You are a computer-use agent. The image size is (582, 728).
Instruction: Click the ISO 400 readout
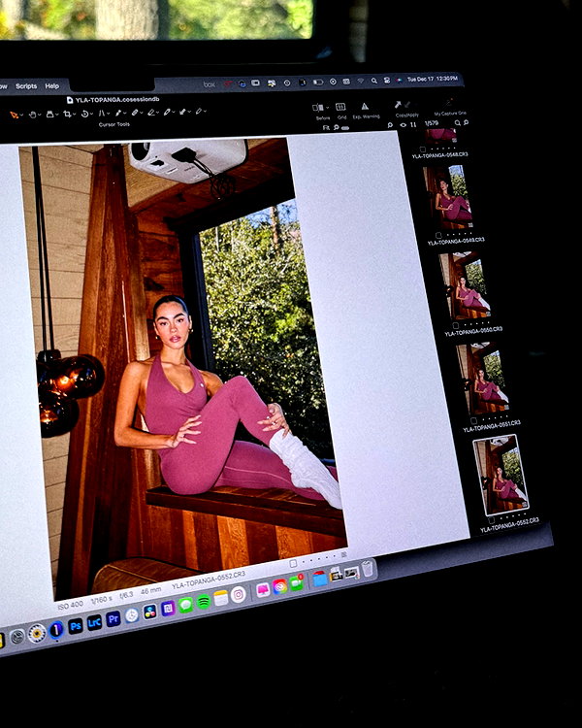click(70, 605)
